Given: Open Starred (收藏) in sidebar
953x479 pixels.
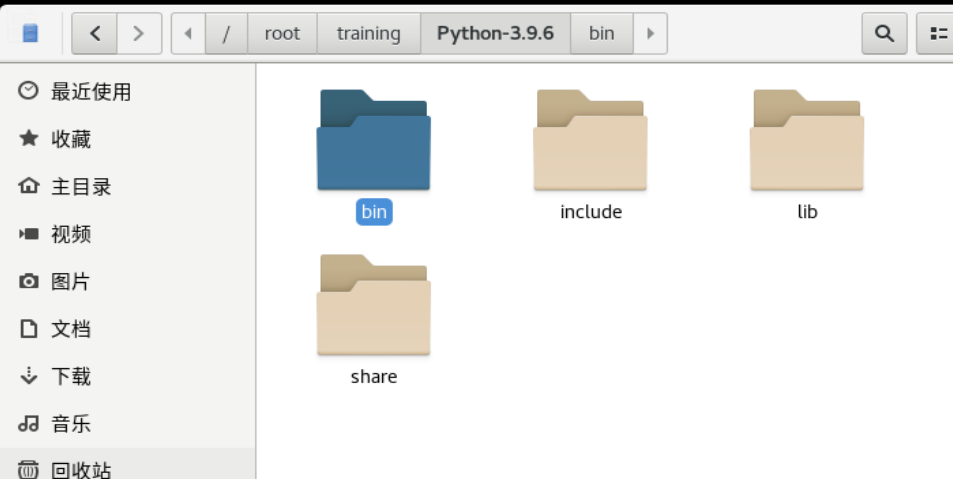Looking at the screenshot, I should 70,139.
